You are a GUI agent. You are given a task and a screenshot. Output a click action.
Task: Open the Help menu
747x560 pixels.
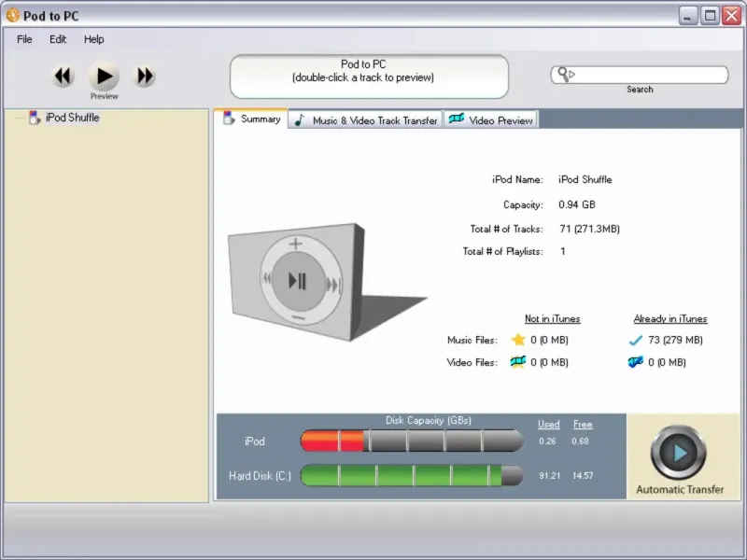tap(94, 39)
